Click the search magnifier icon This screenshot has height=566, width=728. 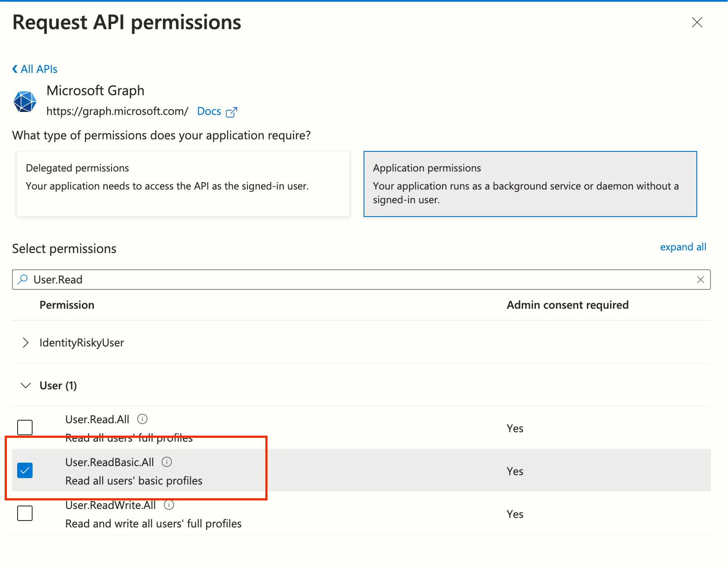point(23,279)
